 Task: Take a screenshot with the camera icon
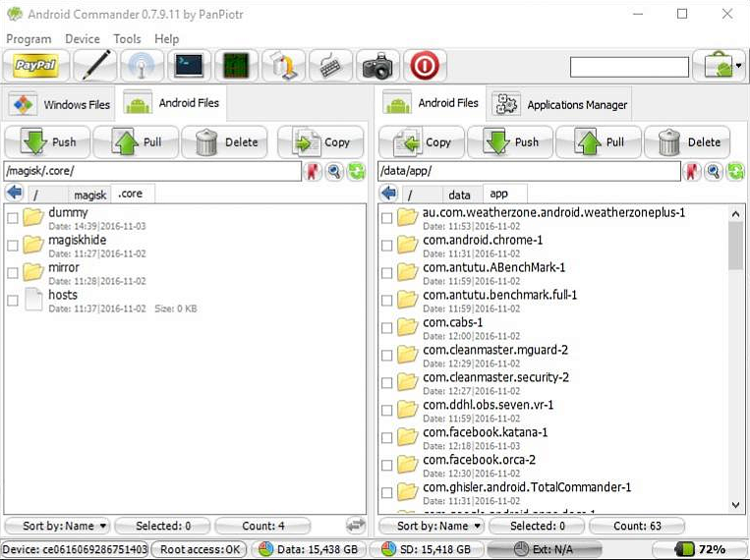coord(377,65)
